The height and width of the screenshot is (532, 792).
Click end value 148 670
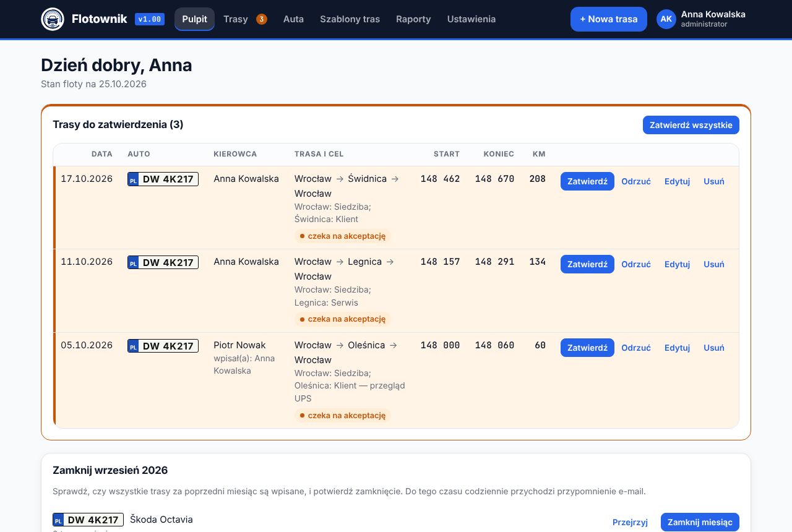pyautogui.click(x=494, y=179)
